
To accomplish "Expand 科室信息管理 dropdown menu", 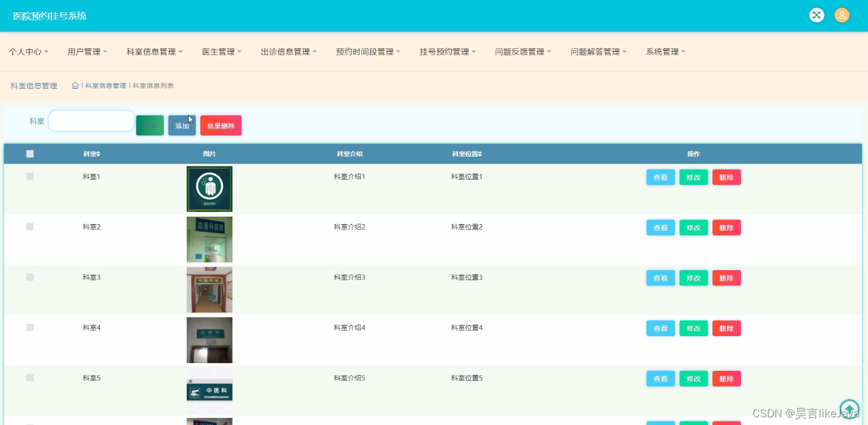I will click(154, 52).
